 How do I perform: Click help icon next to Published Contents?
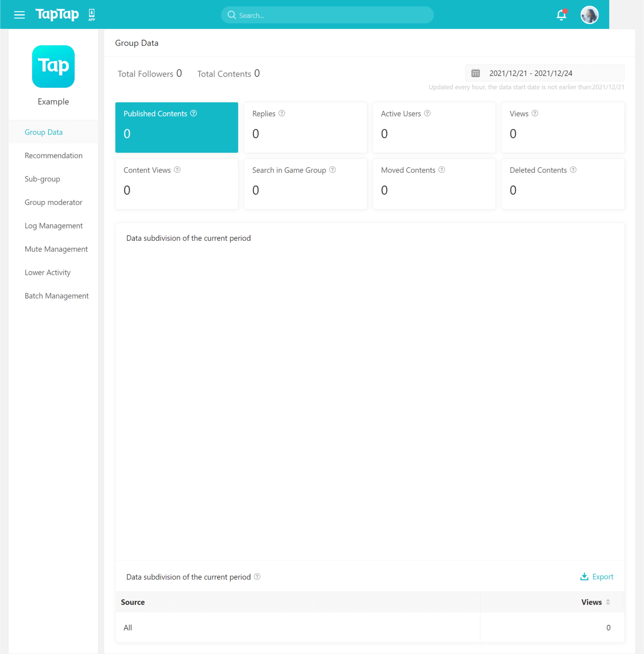pos(194,113)
